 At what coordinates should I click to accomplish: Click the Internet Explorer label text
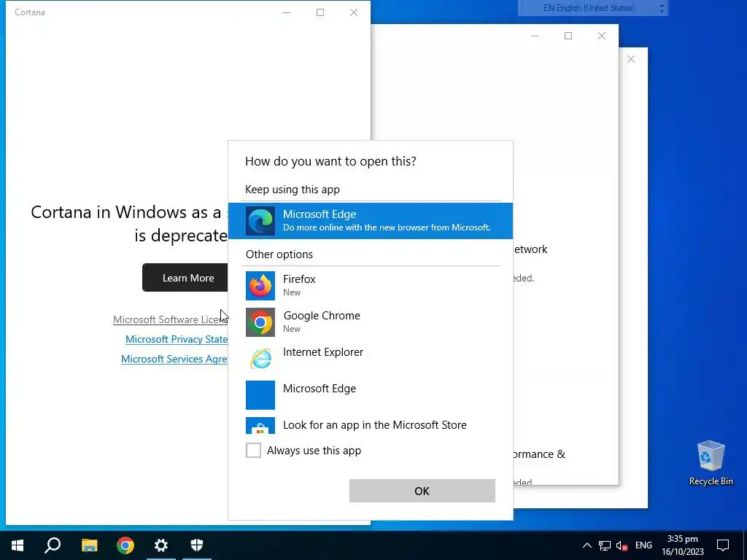323,352
